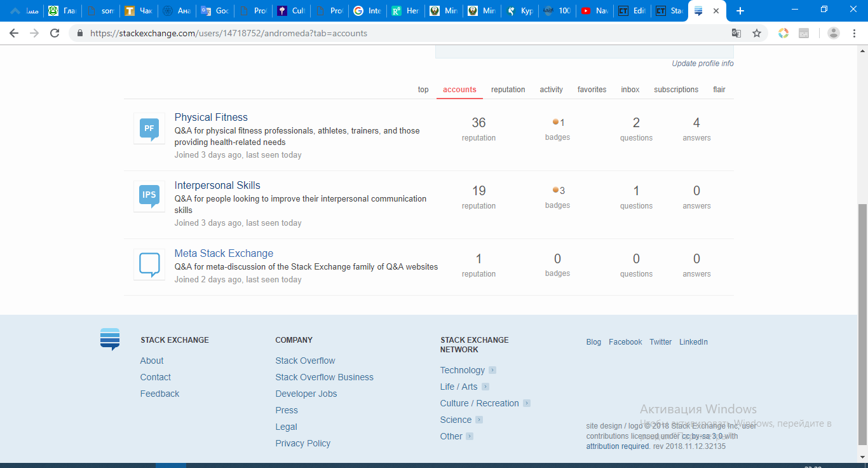Click the gray extension icon beside profile avatar
Image resolution: width=868 pixels, height=468 pixels.
click(804, 33)
